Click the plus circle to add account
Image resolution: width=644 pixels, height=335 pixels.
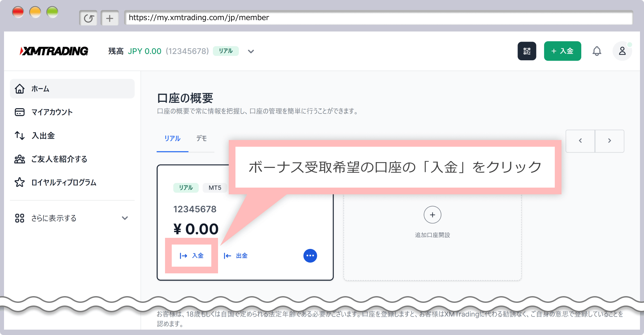point(432,215)
